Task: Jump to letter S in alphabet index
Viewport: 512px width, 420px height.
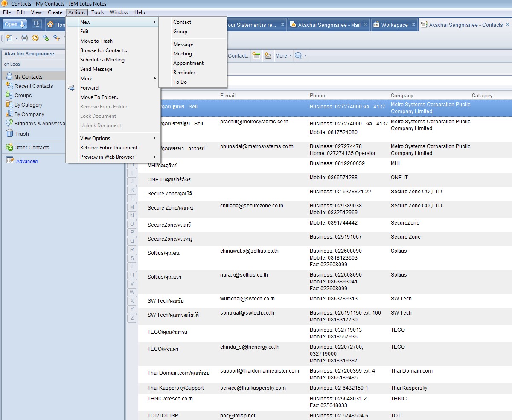Action: (132, 258)
